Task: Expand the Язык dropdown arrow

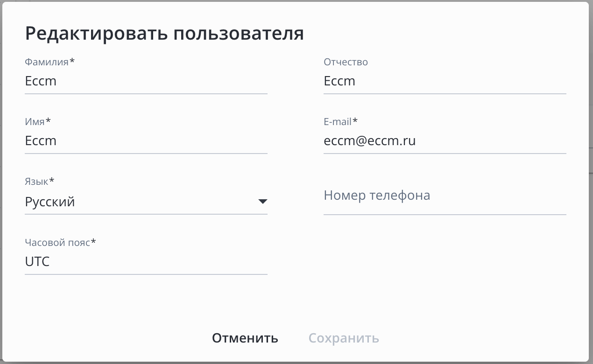Action: (x=262, y=202)
